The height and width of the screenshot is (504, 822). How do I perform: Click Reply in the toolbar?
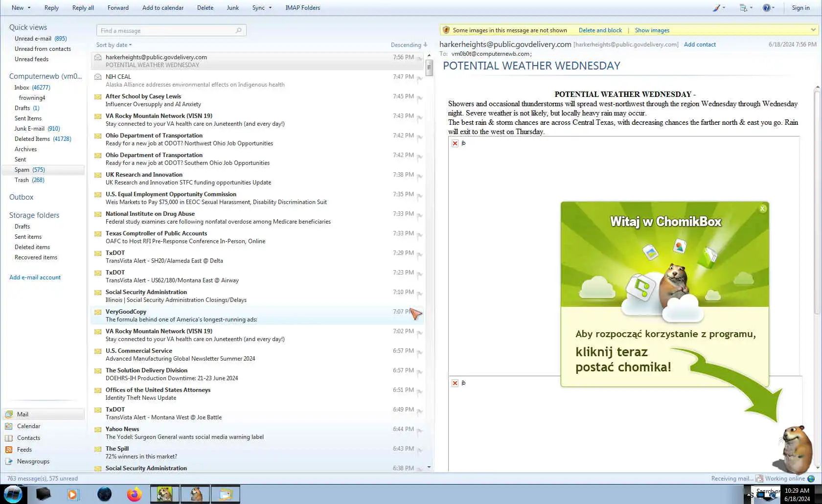click(51, 8)
